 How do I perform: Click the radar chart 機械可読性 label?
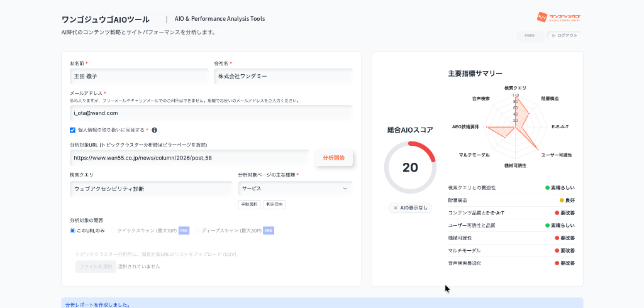pyautogui.click(x=515, y=165)
